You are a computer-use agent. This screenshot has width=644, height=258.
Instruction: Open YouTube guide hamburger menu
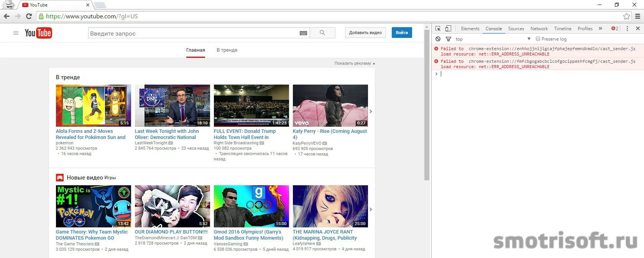(x=16, y=33)
